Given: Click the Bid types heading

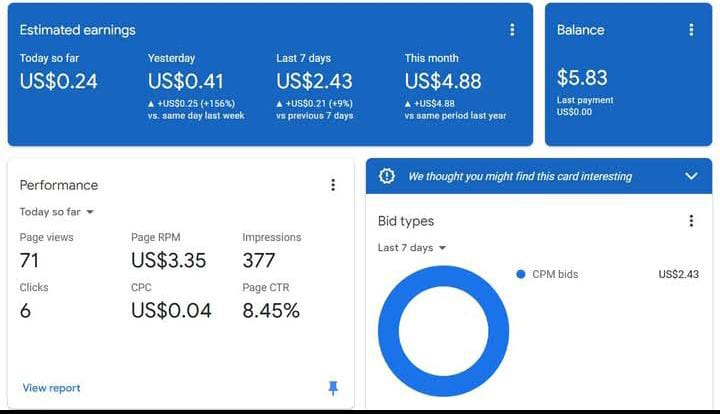Looking at the screenshot, I should 406,221.
